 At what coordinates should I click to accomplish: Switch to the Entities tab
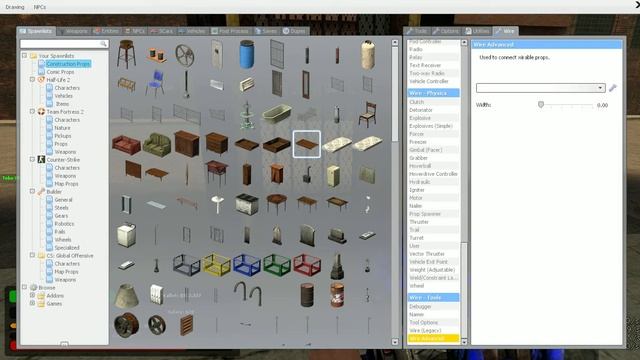pyautogui.click(x=106, y=31)
